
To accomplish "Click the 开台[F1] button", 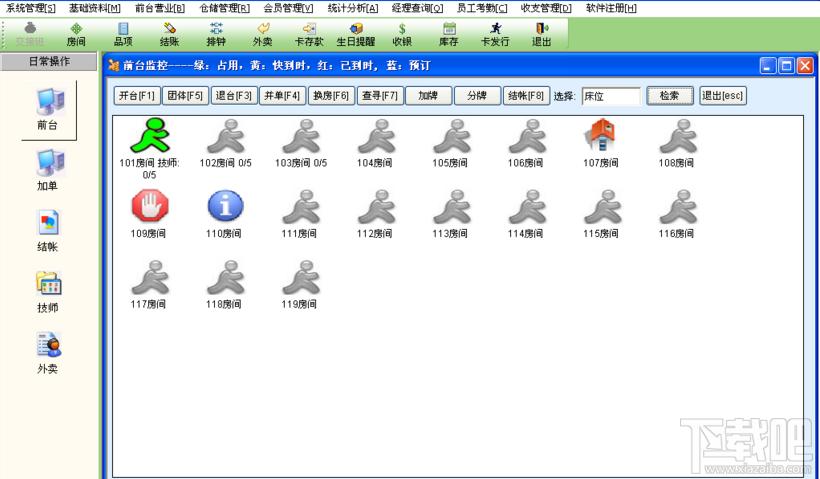I will pyautogui.click(x=137, y=96).
